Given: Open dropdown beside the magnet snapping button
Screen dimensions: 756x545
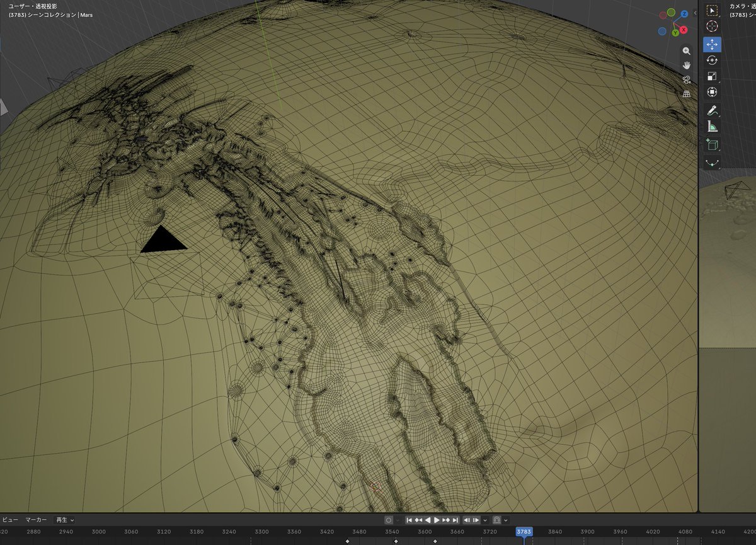Looking at the screenshot, I should click(x=505, y=520).
